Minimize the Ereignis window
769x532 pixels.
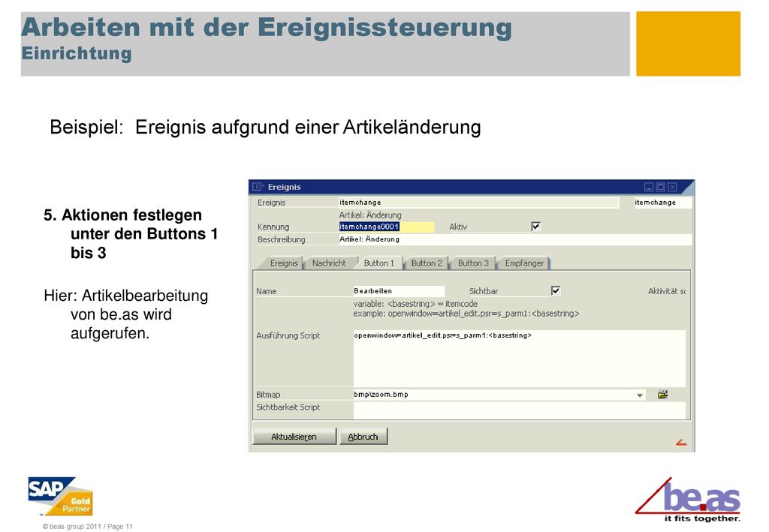click(649, 187)
